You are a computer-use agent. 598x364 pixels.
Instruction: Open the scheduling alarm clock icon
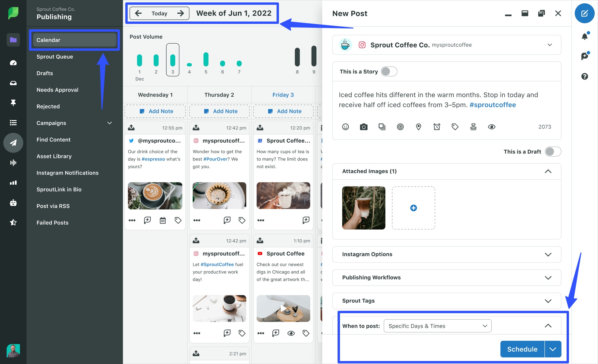point(437,127)
